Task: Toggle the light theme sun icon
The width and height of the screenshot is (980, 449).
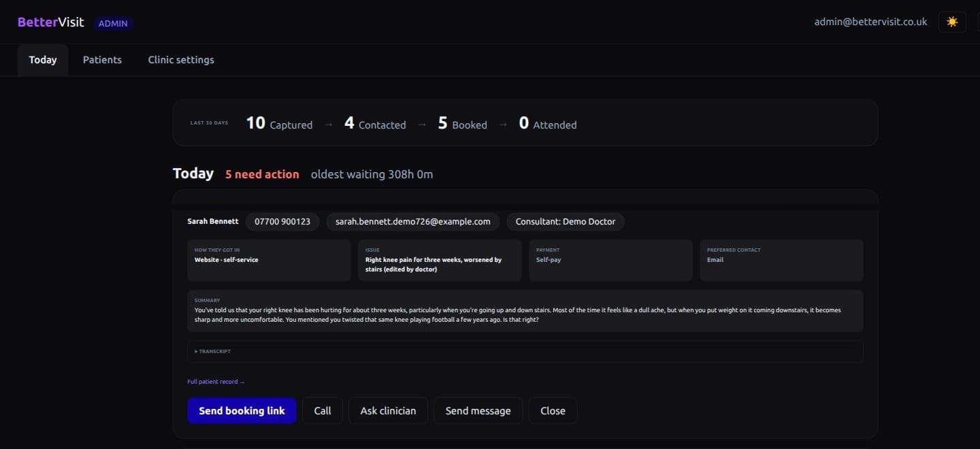Action: (951, 22)
